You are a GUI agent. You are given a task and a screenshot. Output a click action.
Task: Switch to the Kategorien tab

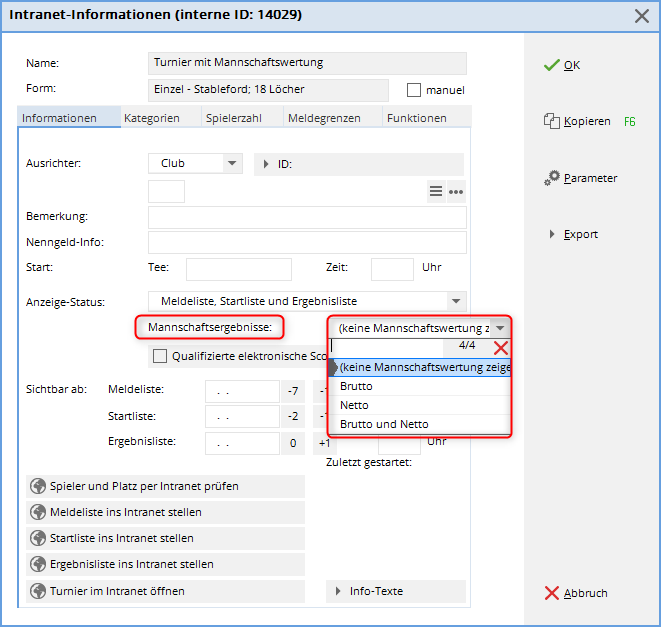pos(152,118)
